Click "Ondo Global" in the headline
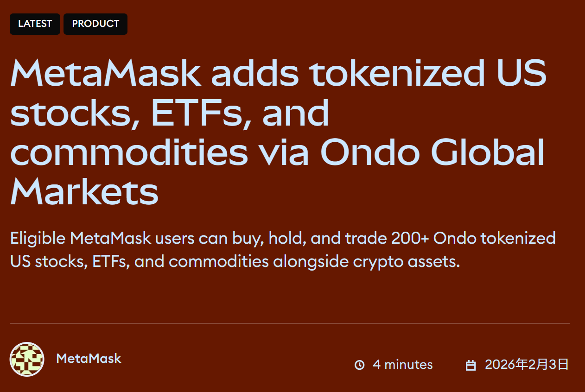Screen dimensions: 585x392 click(x=432, y=153)
